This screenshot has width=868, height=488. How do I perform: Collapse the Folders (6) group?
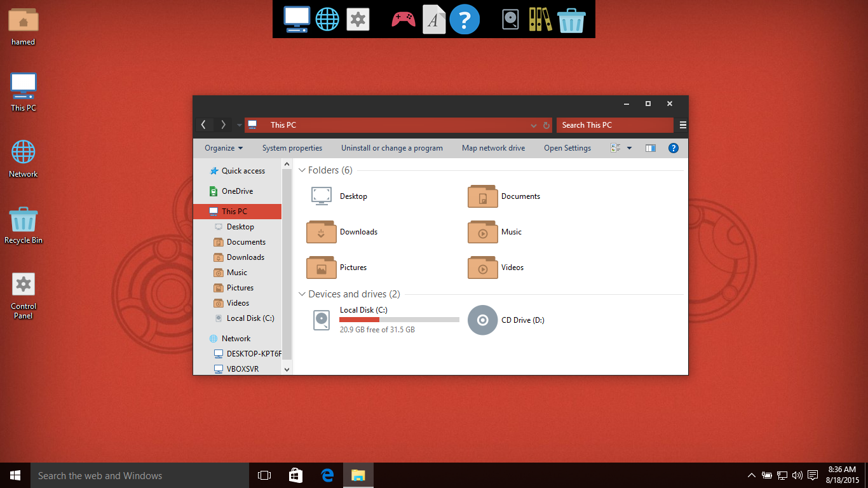click(302, 170)
